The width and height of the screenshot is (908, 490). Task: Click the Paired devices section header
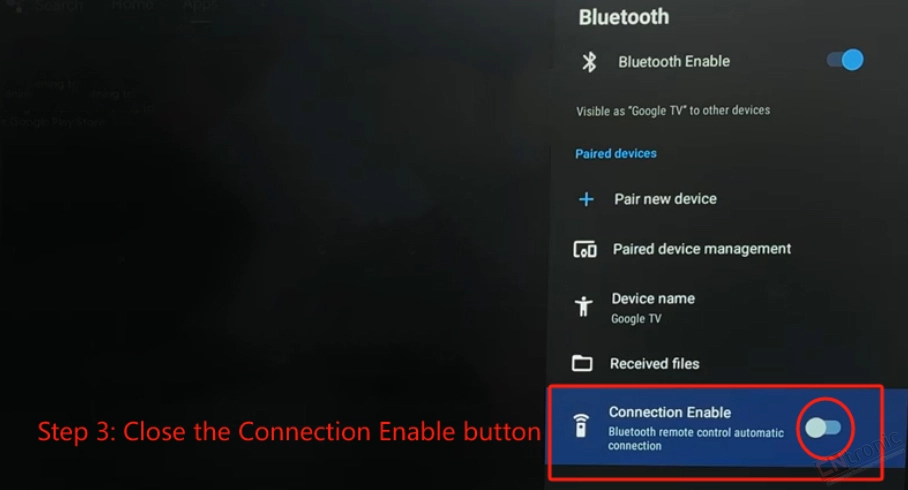point(616,153)
